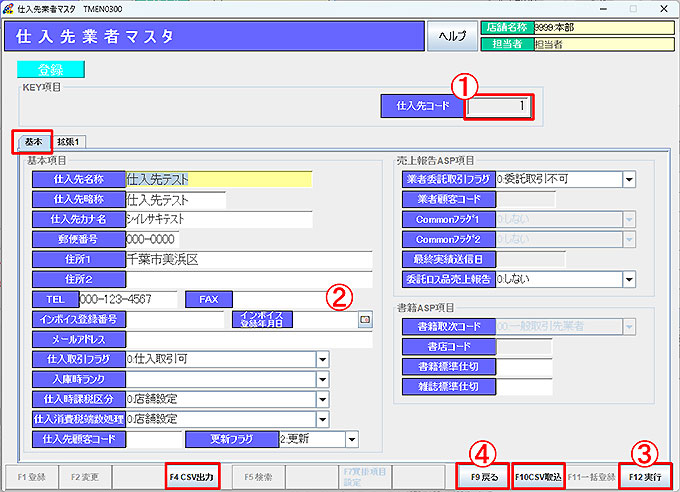Viewport: 680px width, 492px height.
Task: Click the 仕入先コード input field
Action: (500, 106)
